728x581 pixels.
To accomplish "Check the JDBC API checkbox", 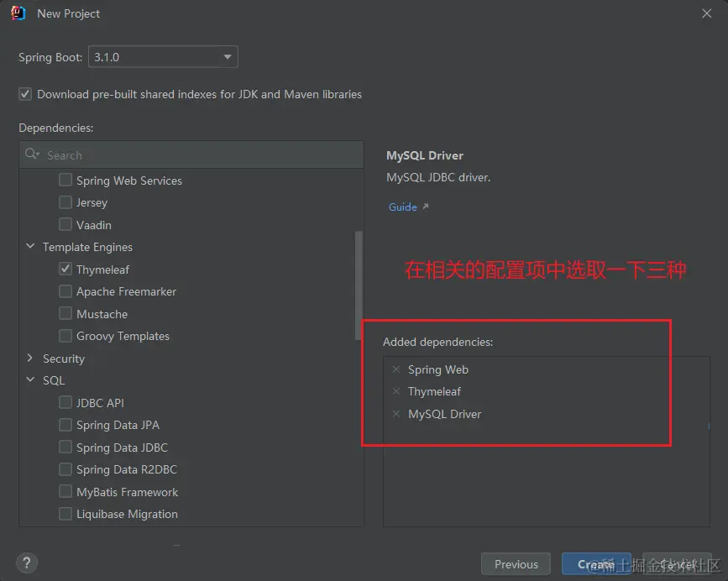I will [x=65, y=402].
